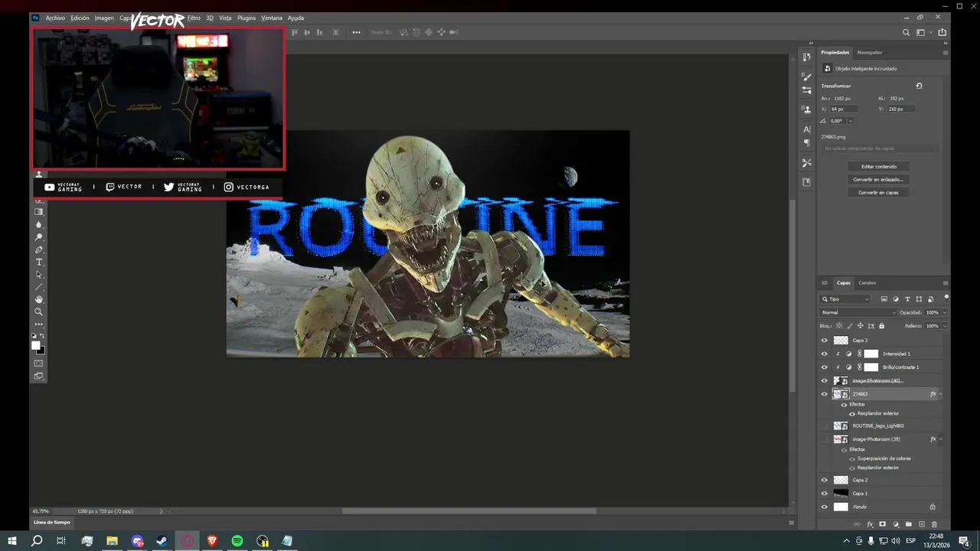
Task: Switch to the 3D panel tab
Action: [x=825, y=282]
